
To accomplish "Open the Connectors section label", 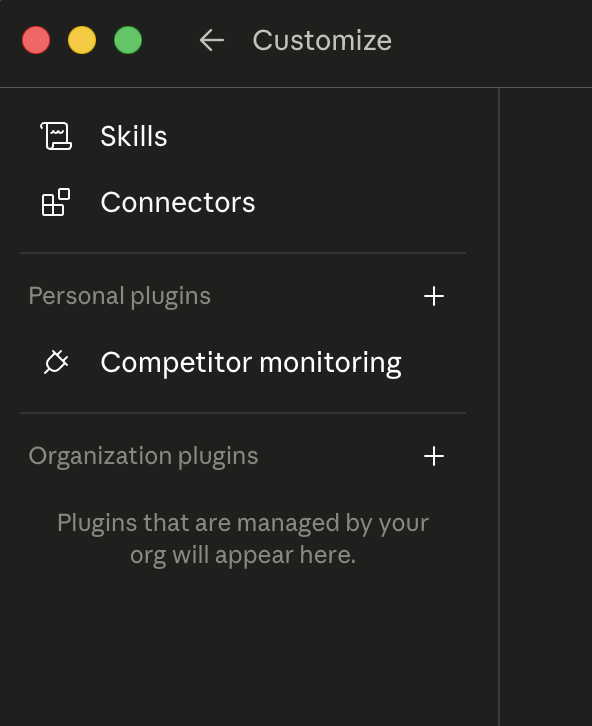I will [178, 202].
